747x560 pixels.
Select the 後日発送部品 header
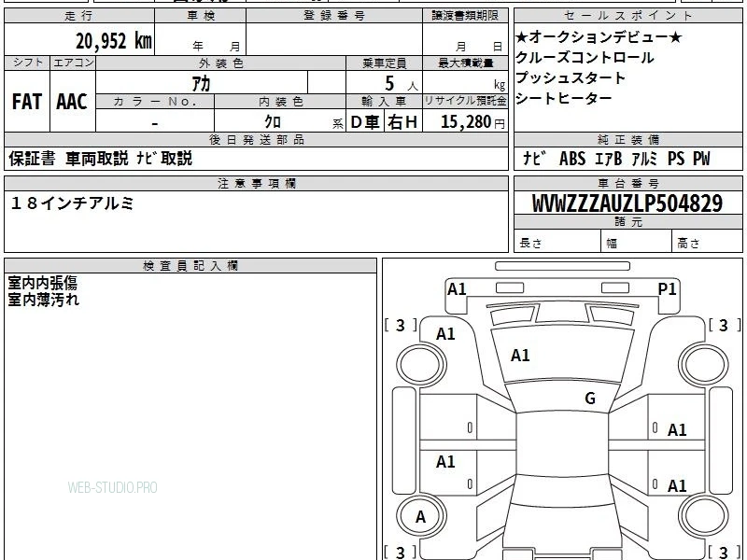pyautogui.click(x=256, y=139)
